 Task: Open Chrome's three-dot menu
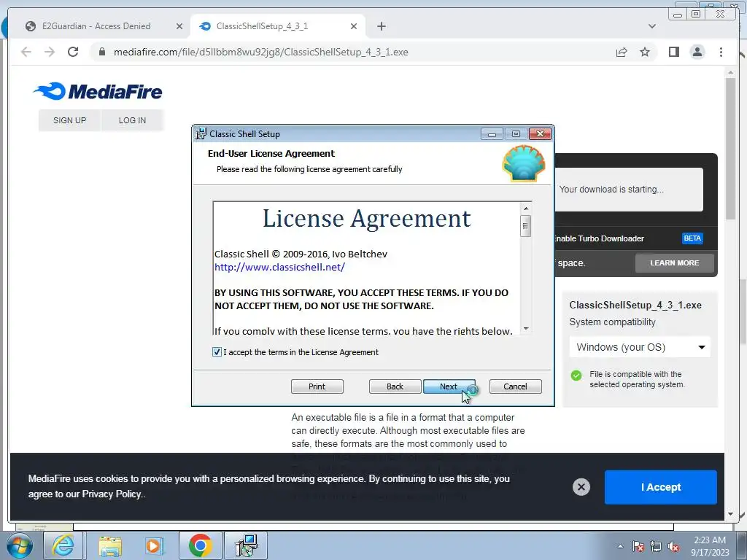(721, 52)
